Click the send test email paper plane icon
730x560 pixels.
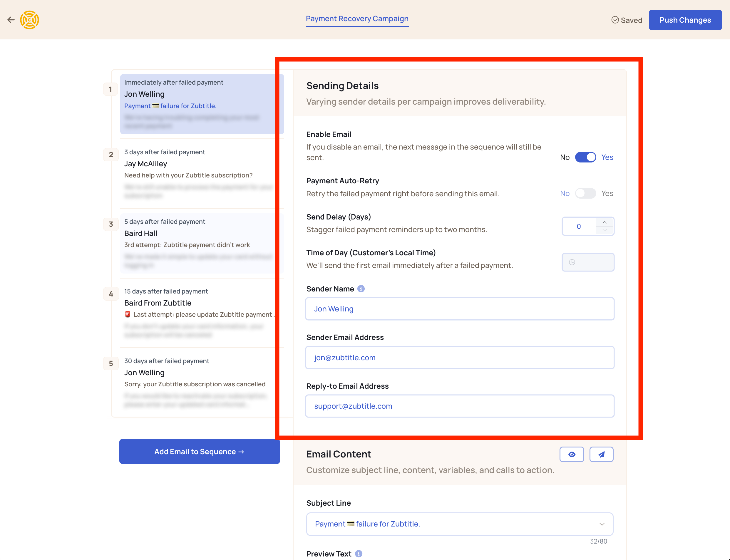[x=601, y=454]
